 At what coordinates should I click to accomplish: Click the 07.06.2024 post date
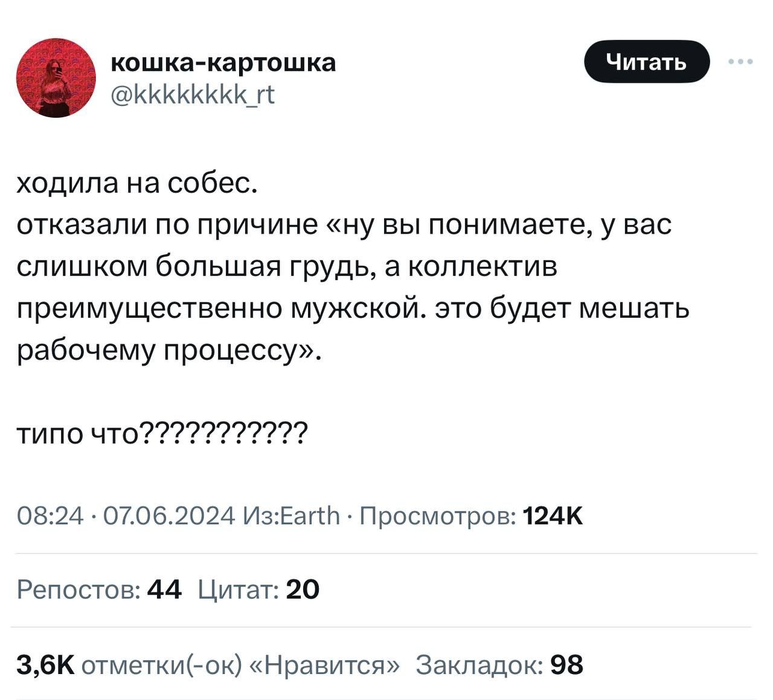[169, 516]
